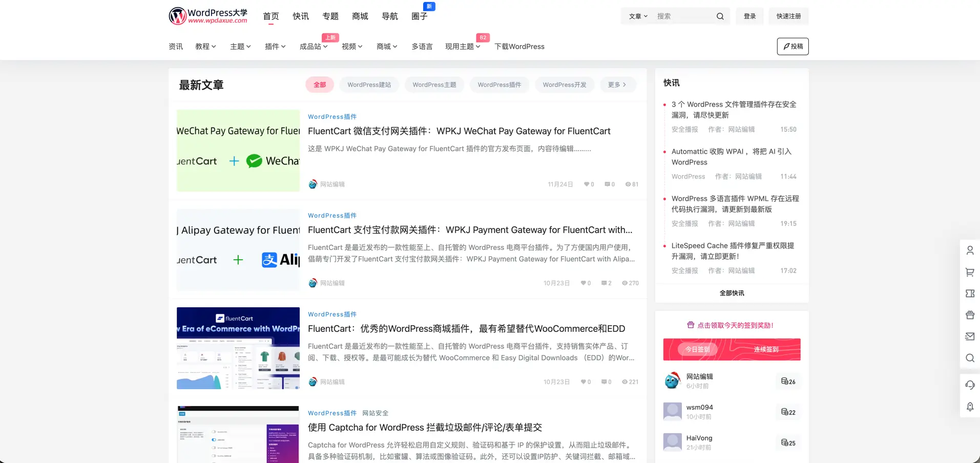Open the WordPress大学 logo homepage link
The image size is (980, 463).
coord(208,16)
